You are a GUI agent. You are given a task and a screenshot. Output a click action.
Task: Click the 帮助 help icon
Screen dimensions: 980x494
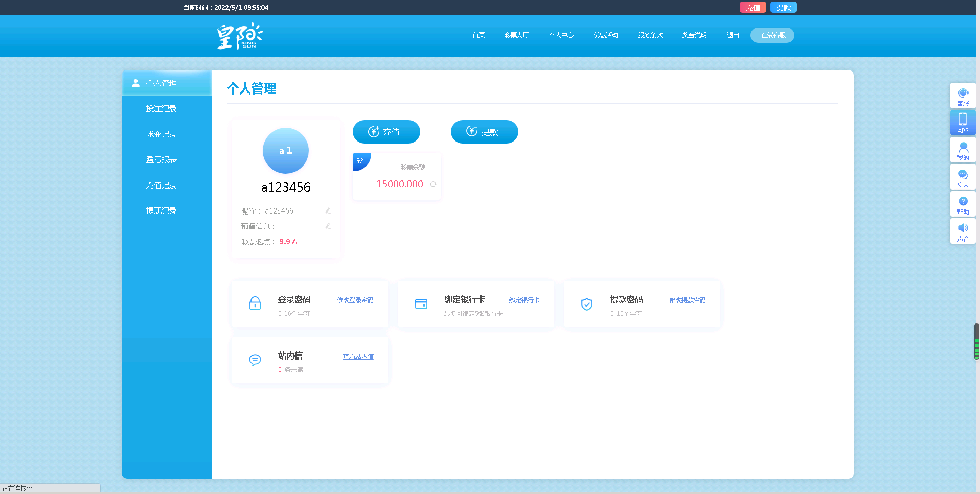coord(963,204)
